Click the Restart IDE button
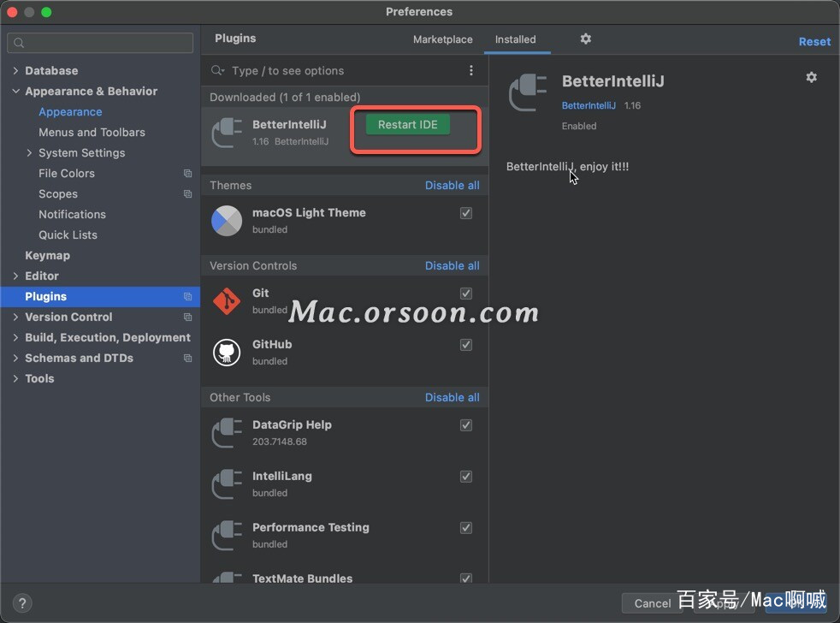The image size is (840, 623). click(407, 125)
